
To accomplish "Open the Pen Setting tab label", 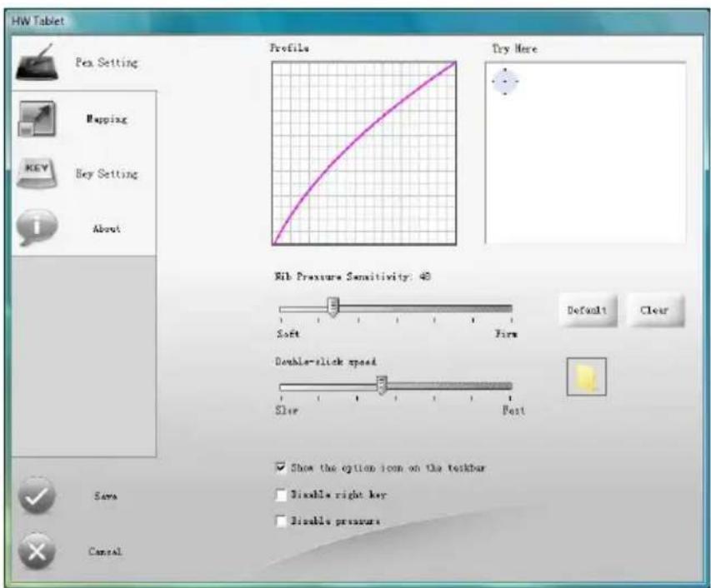I will click(107, 62).
